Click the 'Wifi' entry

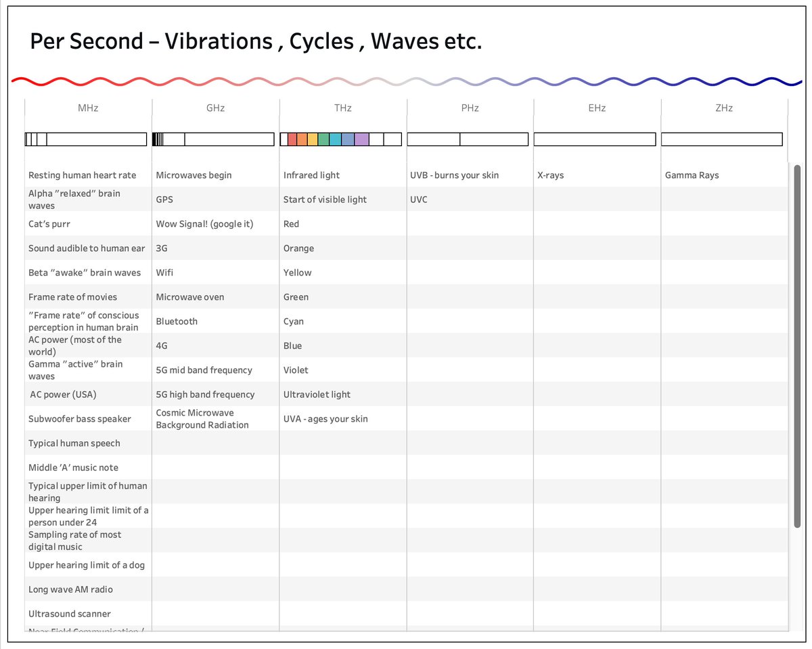point(164,273)
